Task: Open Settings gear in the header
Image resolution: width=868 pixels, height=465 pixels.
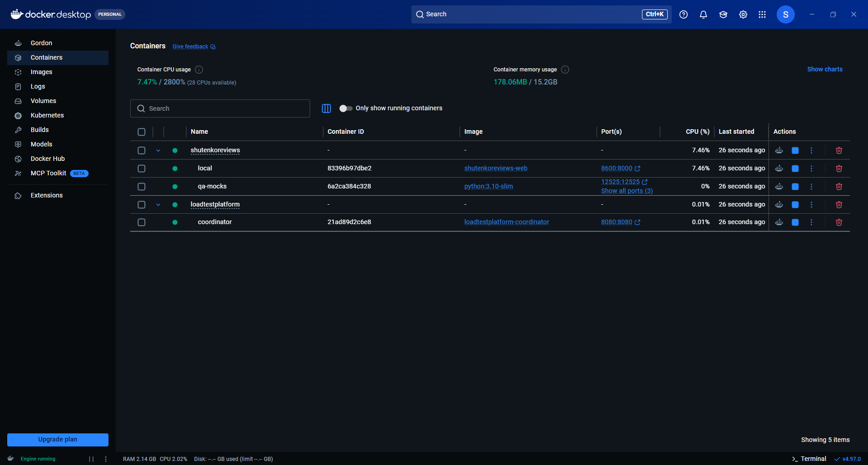Action: (743, 14)
